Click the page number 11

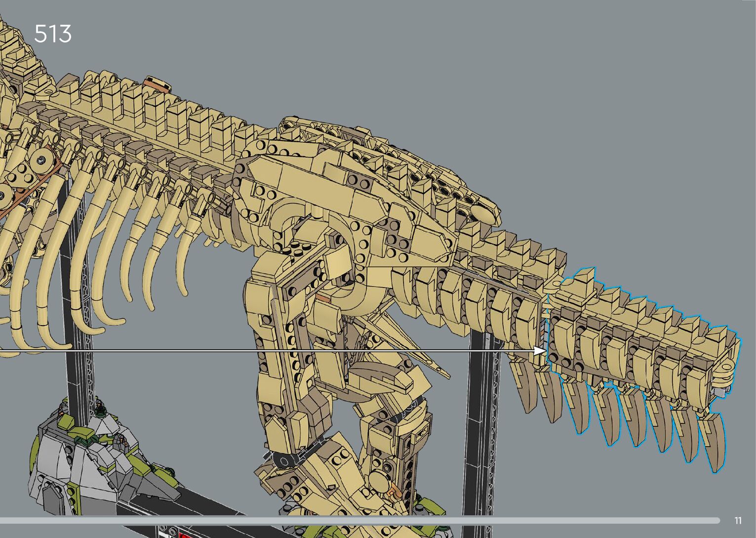(738, 520)
